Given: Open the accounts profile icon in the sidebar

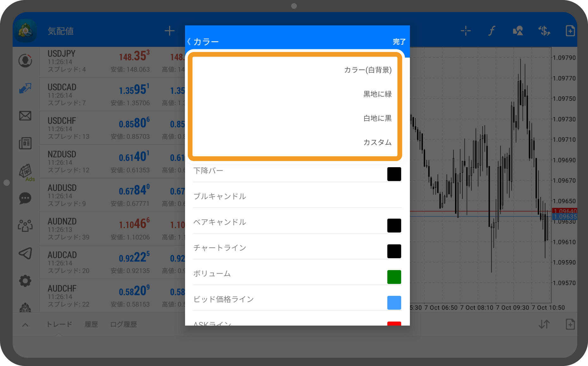Looking at the screenshot, I should pos(25,61).
